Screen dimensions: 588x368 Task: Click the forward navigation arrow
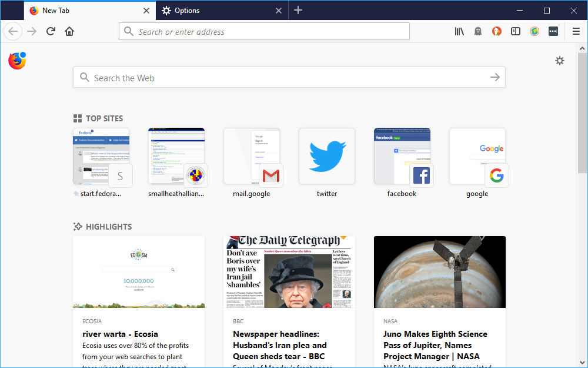coord(32,32)
